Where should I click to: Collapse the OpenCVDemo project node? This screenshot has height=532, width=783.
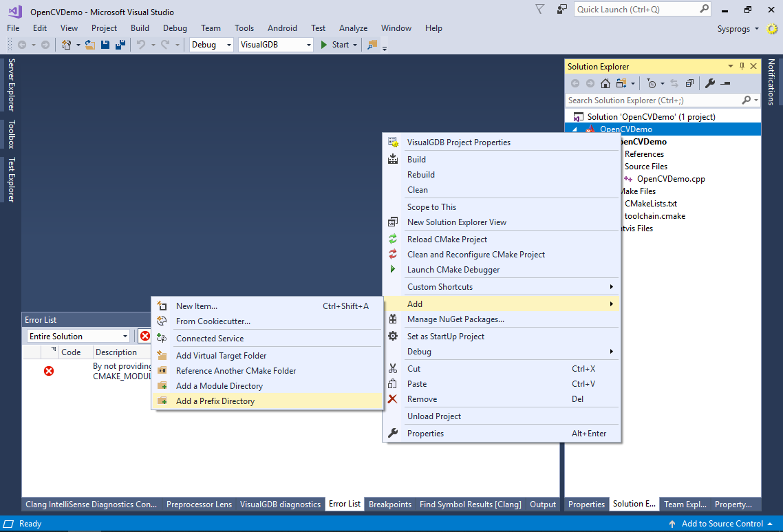575,129
